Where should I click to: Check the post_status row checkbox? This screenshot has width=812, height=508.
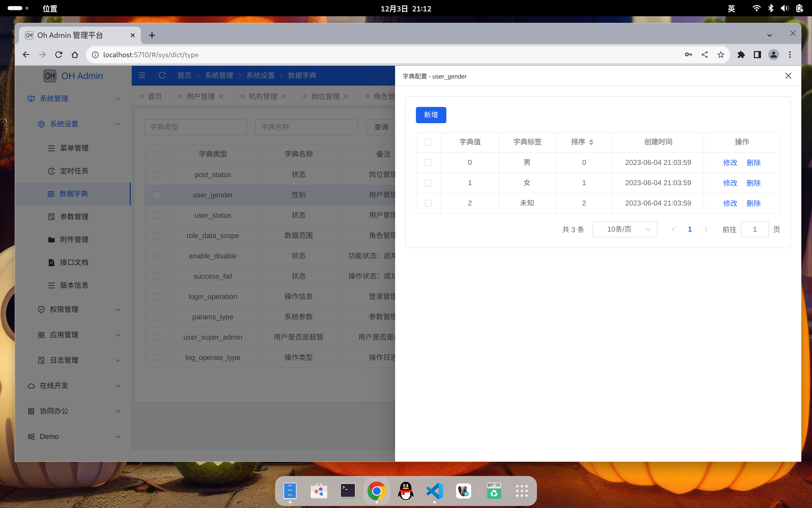pos(157,175)
